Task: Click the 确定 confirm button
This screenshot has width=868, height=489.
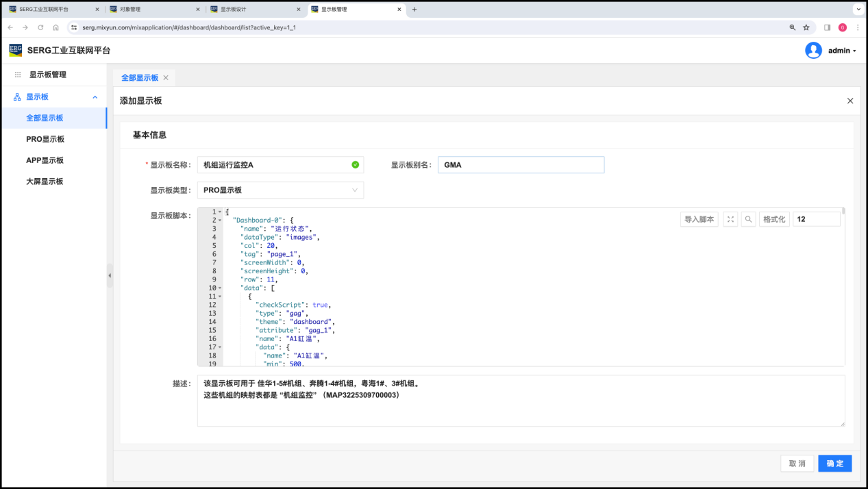Action: click(x=834, y=464)
